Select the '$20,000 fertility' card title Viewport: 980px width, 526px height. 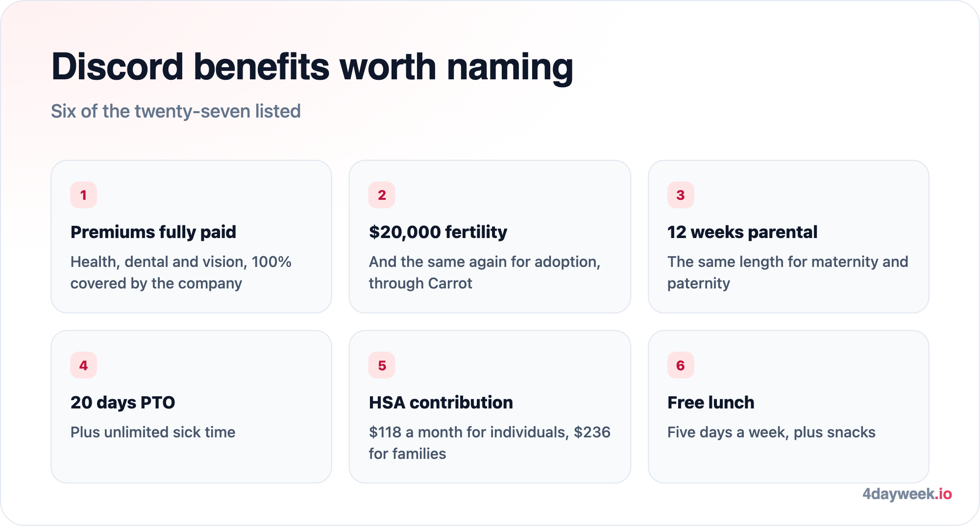pyautogui.click(x=438, y=232)
